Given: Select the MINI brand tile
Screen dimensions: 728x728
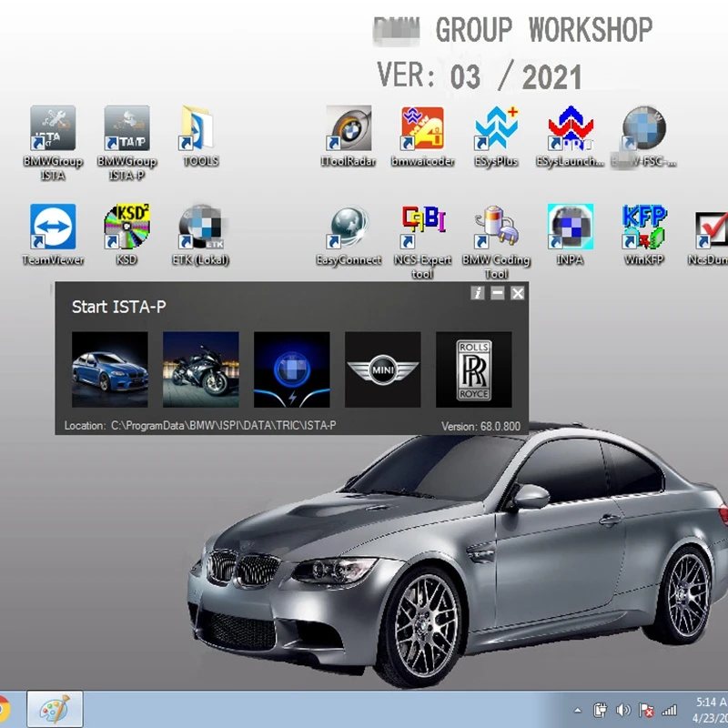Looking at the screenshot, I should [383, 369].
